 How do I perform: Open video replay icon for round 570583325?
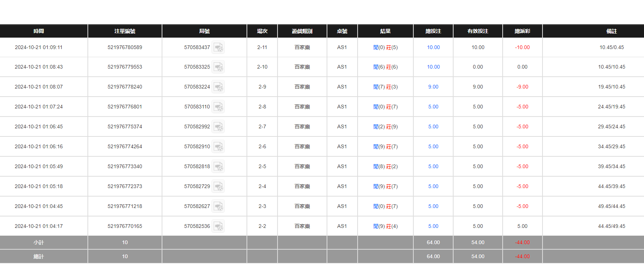click(218, 67)
